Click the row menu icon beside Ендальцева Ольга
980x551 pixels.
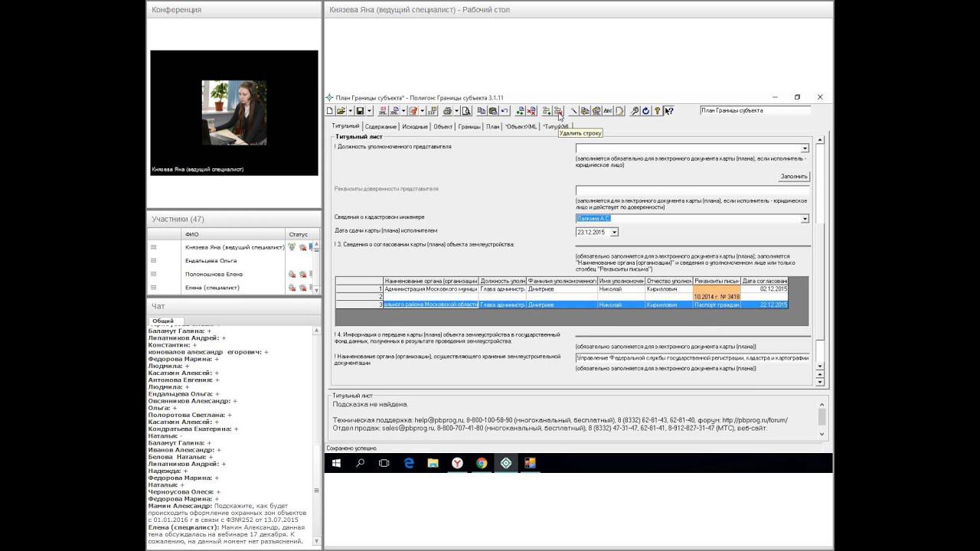pyautogui.click(x=153, y=260)
